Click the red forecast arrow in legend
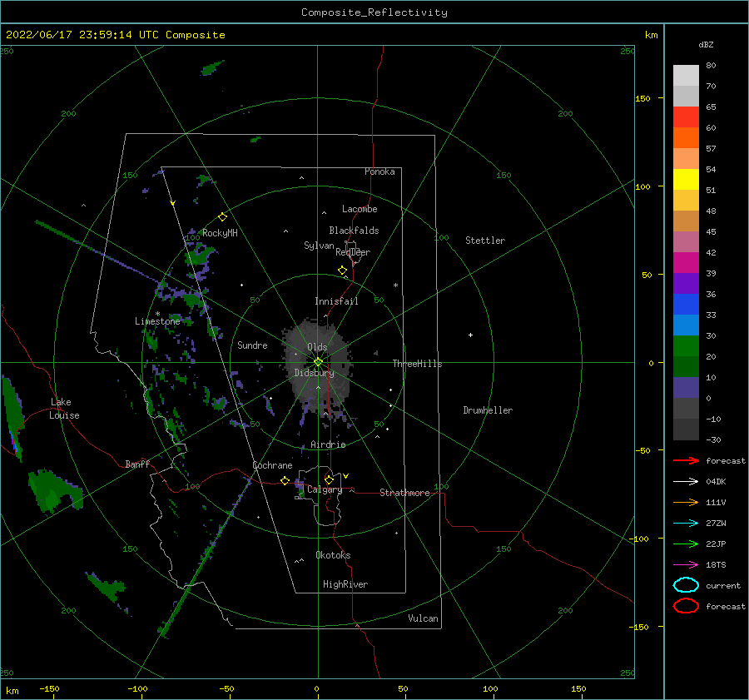Viewport: 749px width, 700px height. (x=686, y=460)
